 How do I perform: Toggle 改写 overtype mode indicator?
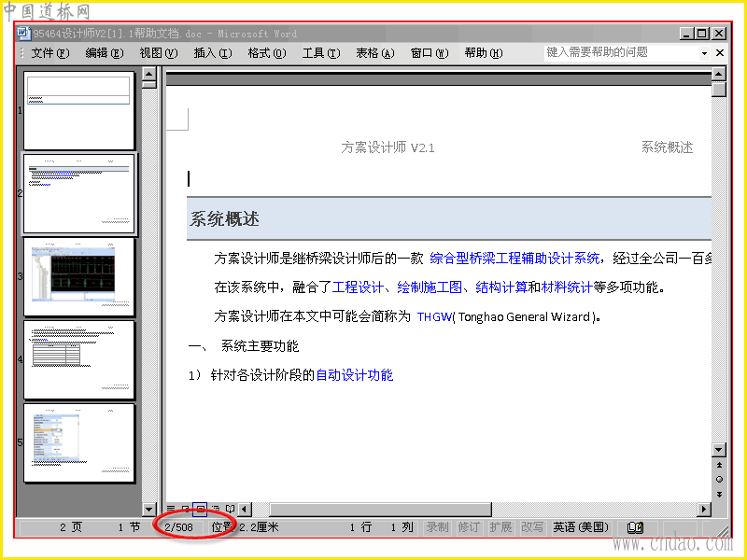click(532, 527)
